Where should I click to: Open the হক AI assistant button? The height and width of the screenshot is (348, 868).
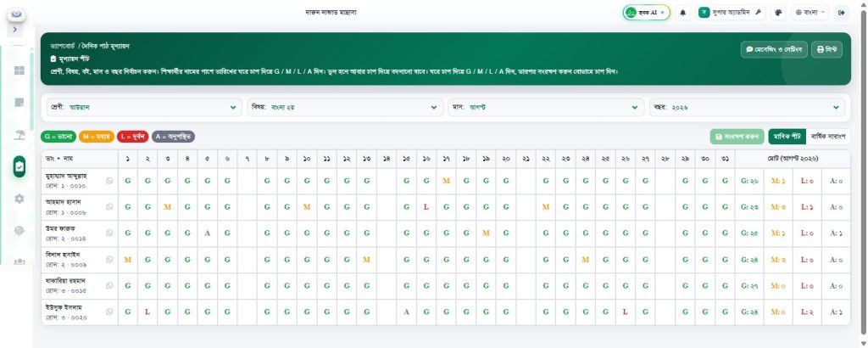click(646, 12)
